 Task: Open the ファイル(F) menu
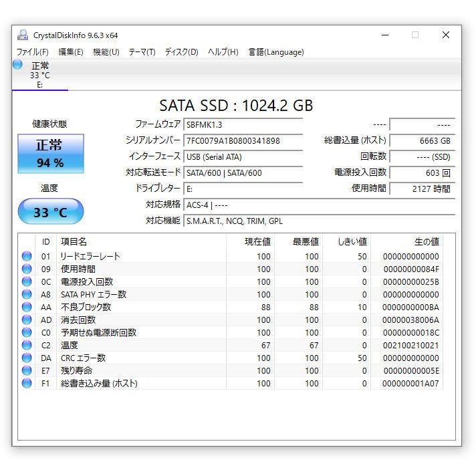(x=33, y=52)
